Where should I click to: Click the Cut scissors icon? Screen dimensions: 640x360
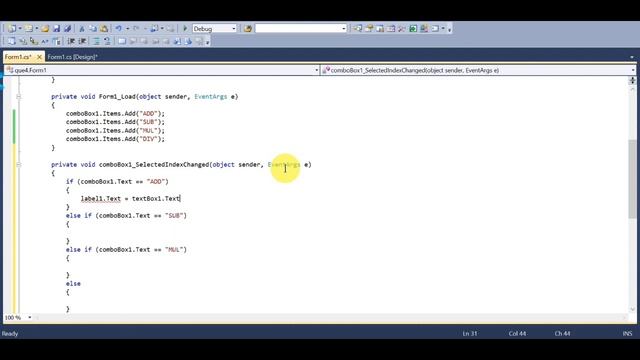pos(82,29)
